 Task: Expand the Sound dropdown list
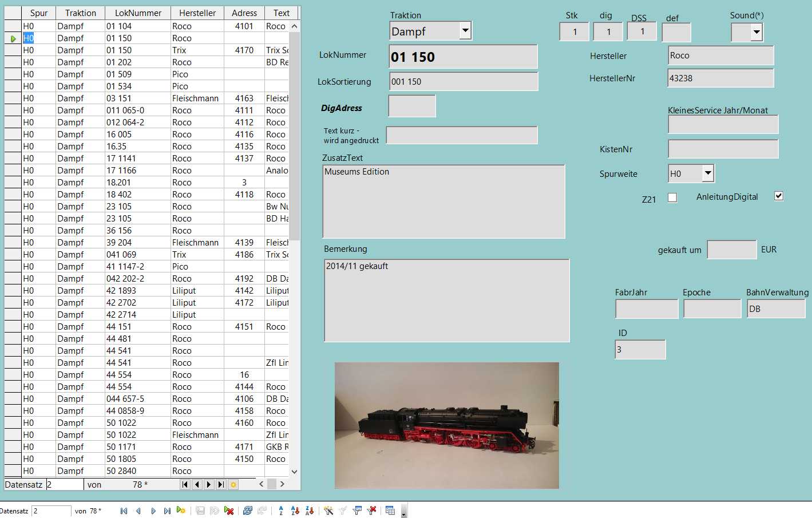[x=756, y=33]
